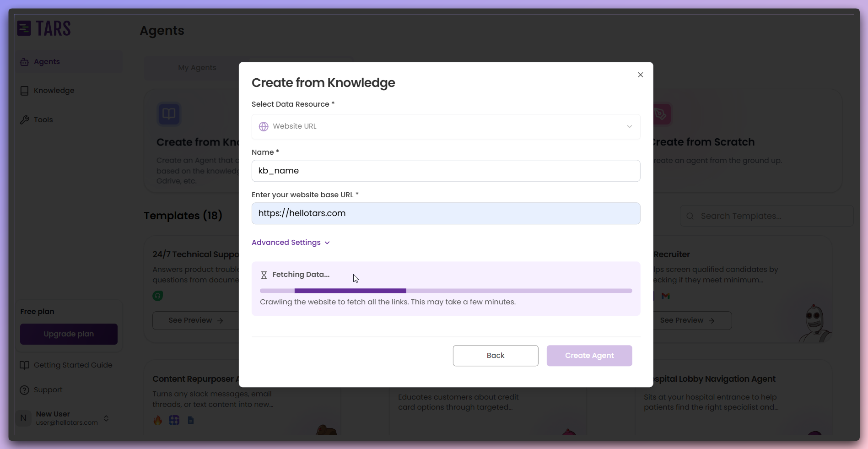Switch to the My Agents tab

197,67
